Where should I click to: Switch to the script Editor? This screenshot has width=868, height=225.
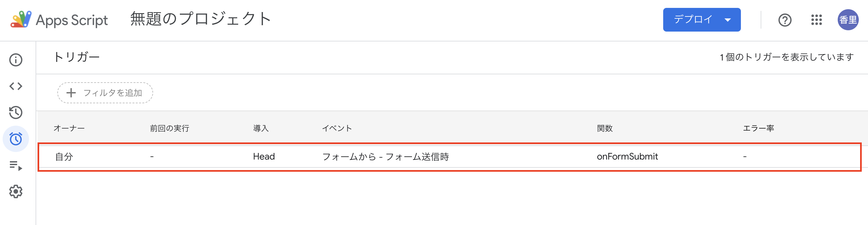point(16,86)
